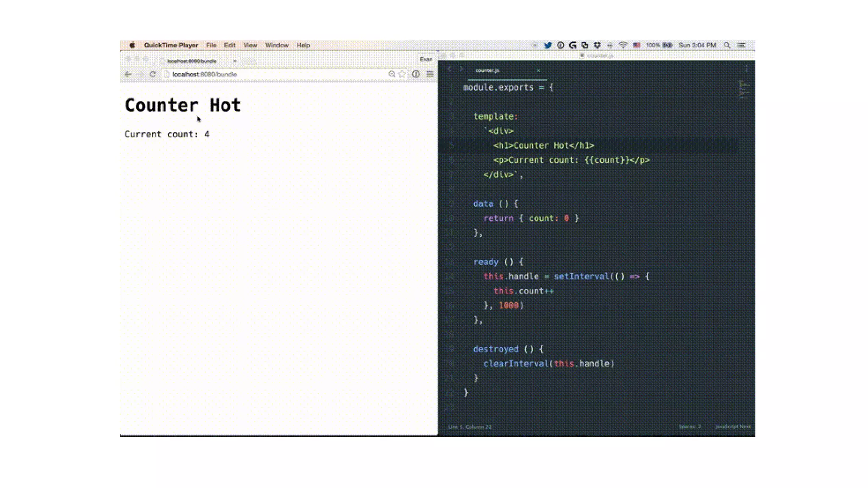
Task: Click the 1Password extension icon in Chrome
Action: point(416,74)
